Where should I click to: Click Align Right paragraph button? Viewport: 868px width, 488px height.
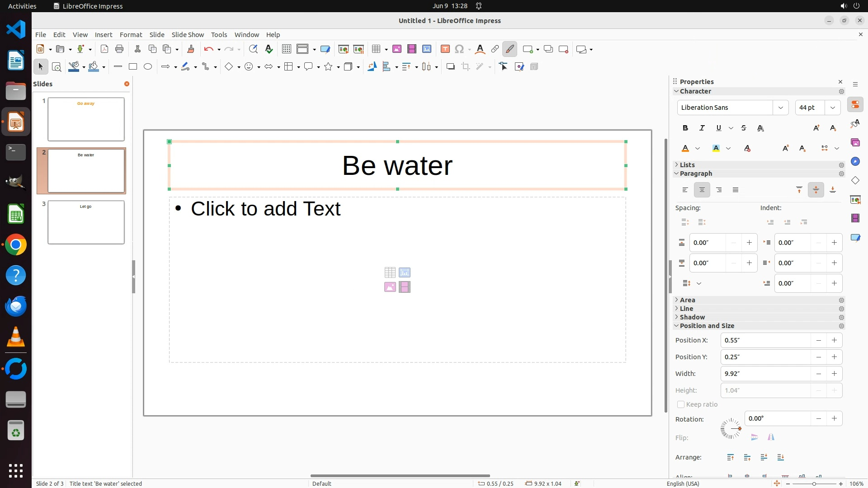tap(719, 190)
